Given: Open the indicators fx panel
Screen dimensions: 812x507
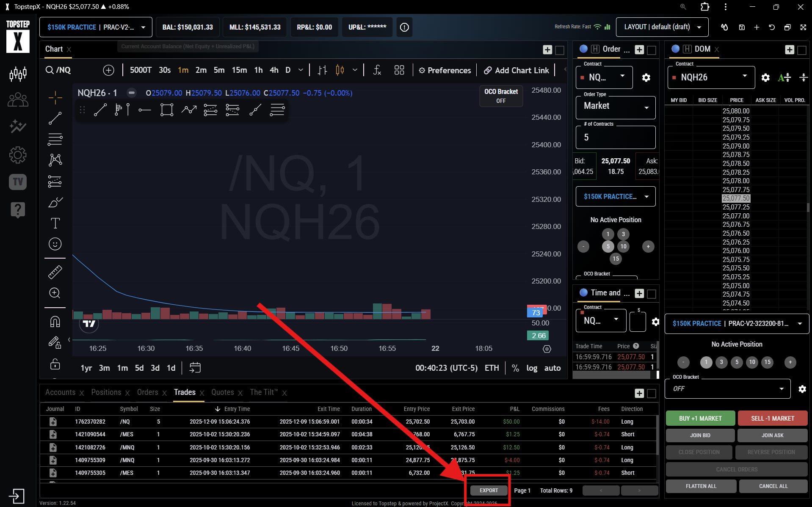Looking at the screenshot, I should coord(376,70).
